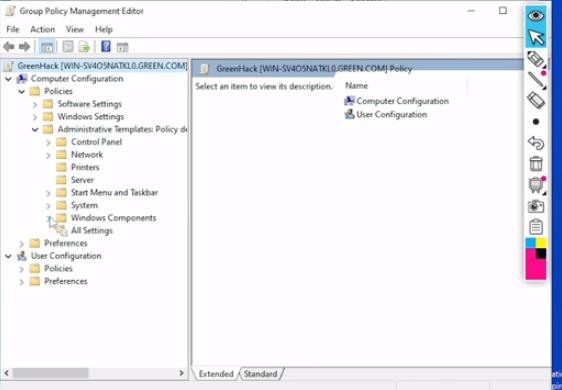Select the Windows Components folder label

pyautogui.click(x=113, y=218)
